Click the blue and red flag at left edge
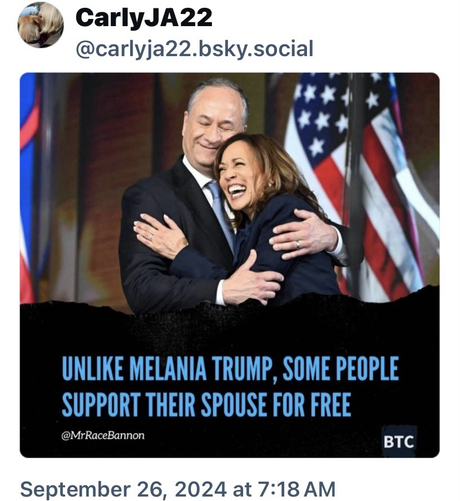The image size is (460, 501). coord(28,187)
